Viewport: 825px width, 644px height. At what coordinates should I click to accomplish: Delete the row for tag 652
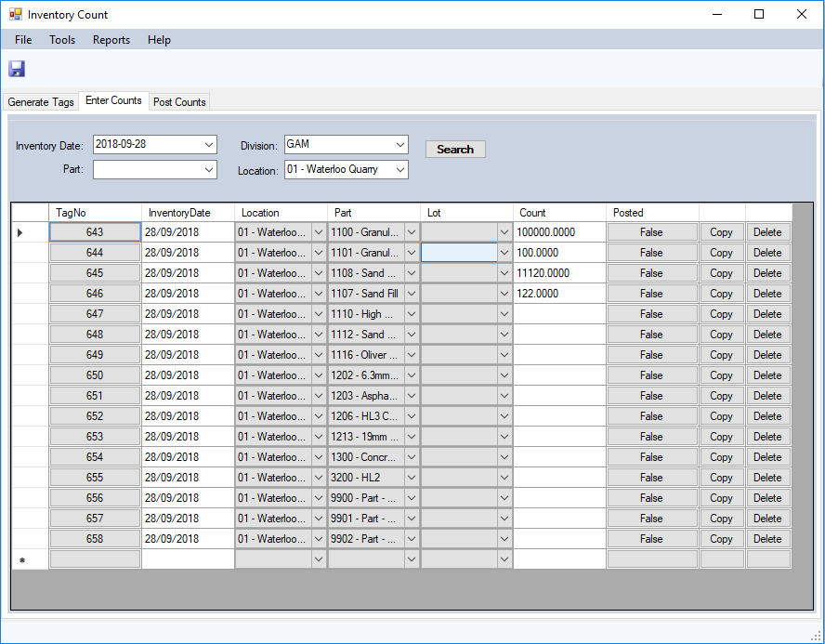767,416
